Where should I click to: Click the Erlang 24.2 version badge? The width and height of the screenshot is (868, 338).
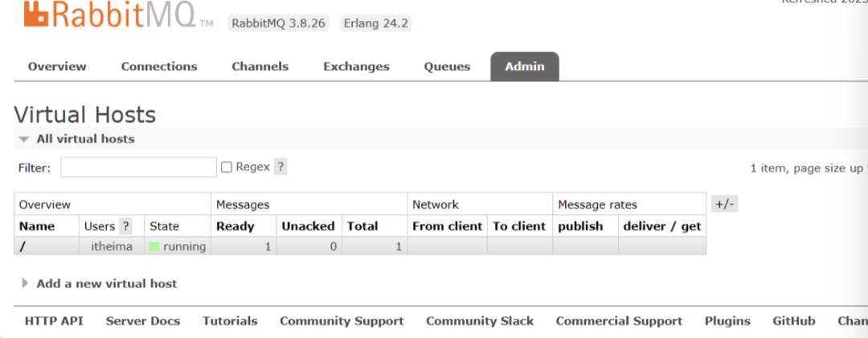tap(376, 24)
